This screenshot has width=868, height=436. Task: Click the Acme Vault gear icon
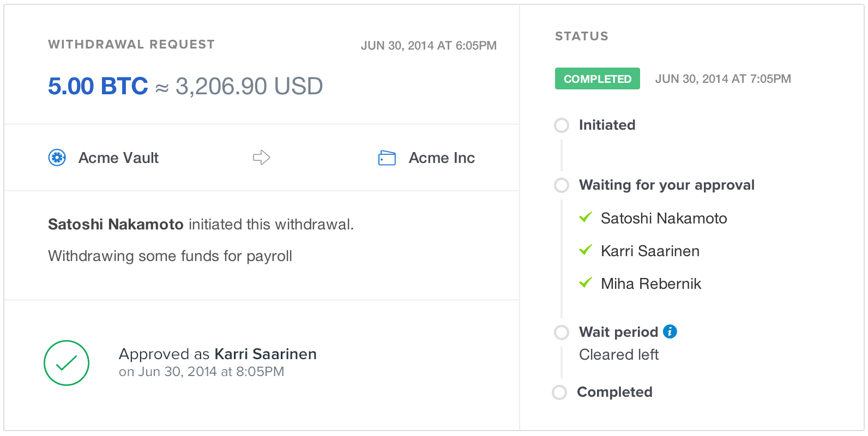tap(57, 158)
